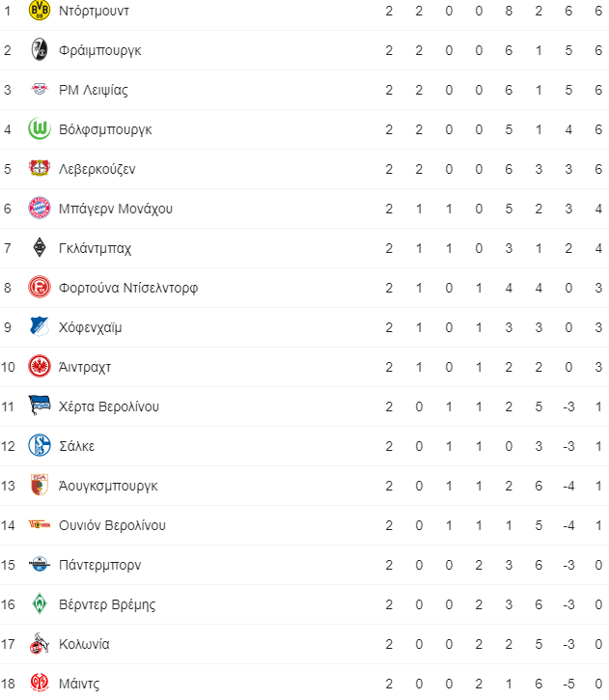Click the Freiburg club crest
Screen dimensions: 609x700
(40, 49)
